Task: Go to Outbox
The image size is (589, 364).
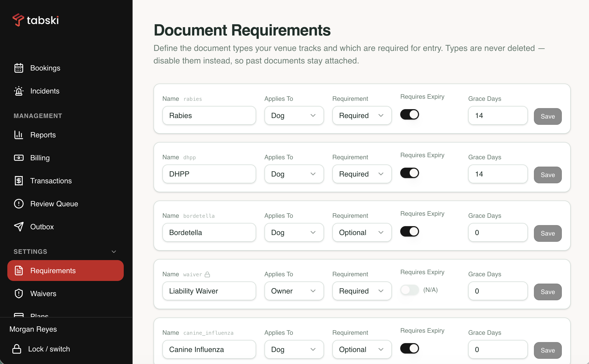Action: [66, 227]
